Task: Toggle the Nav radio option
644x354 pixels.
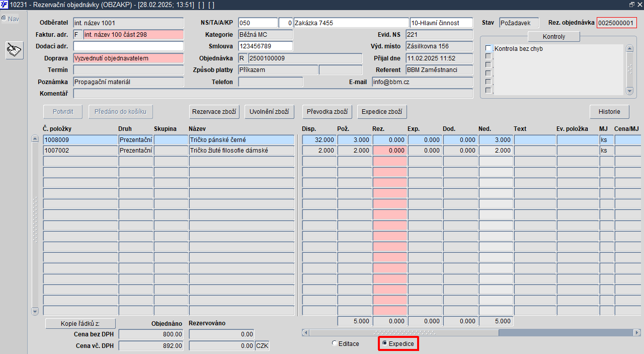Action: [x=4, y=19]
